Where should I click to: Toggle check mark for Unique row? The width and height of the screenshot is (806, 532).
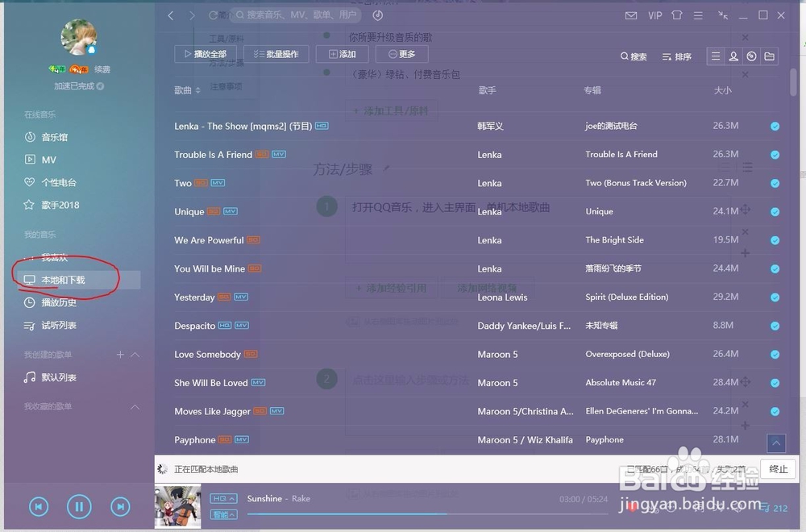point(775,212)
